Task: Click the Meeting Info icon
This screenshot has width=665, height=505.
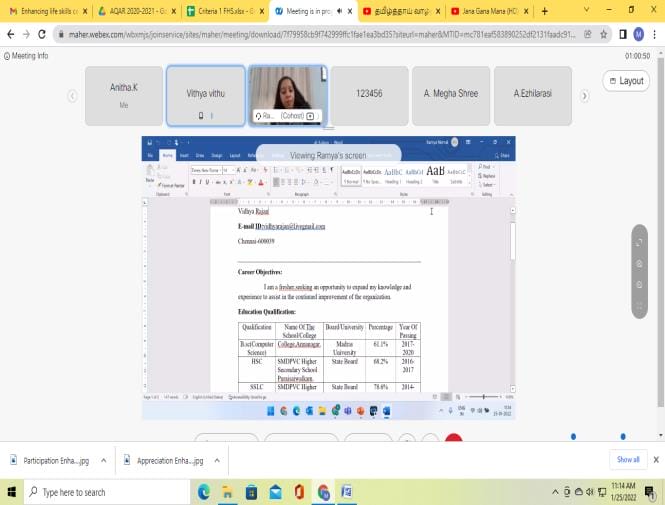Action: tap(8, 56)
